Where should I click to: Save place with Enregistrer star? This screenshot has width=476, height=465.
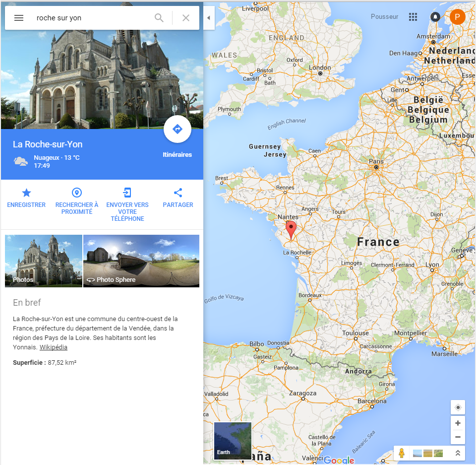coord(26,193)
